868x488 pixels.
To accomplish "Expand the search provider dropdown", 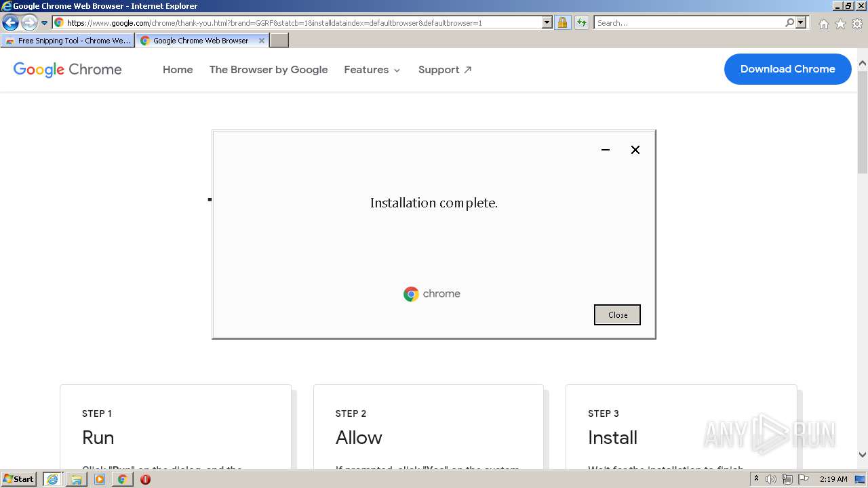I will click(801, 22).
